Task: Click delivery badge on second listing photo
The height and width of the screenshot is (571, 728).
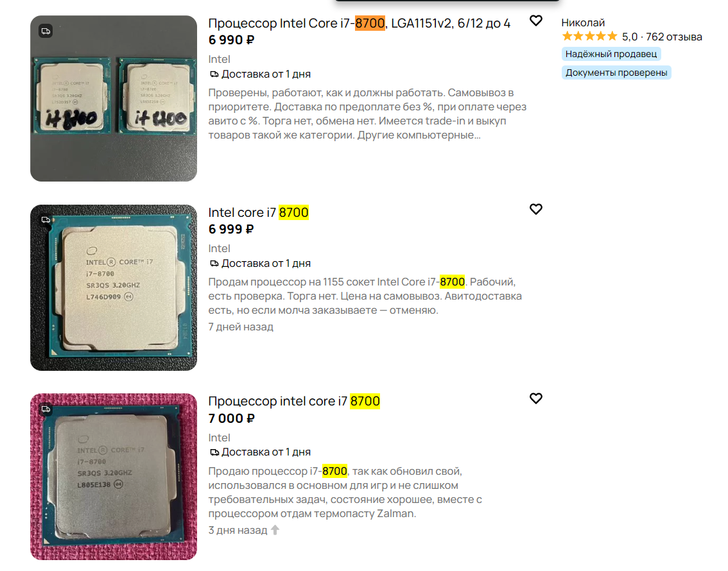Action: click(46, 220)
